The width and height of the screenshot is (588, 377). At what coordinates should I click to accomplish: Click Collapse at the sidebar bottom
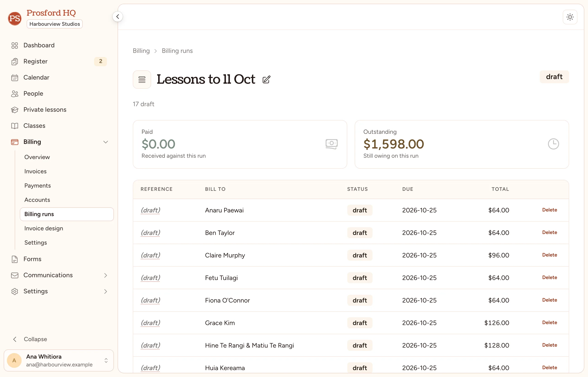(x=30, y=339)
